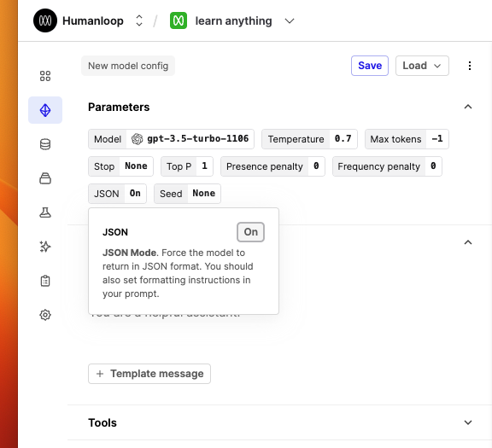Click the flask experiments icon in sidebar

(45, 212)
